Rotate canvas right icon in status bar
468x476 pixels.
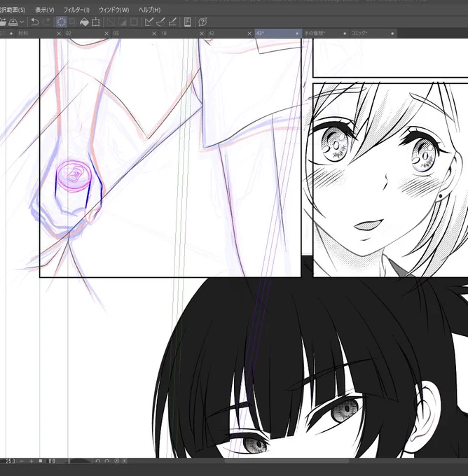pyautogui.click(x=107, y=461)
